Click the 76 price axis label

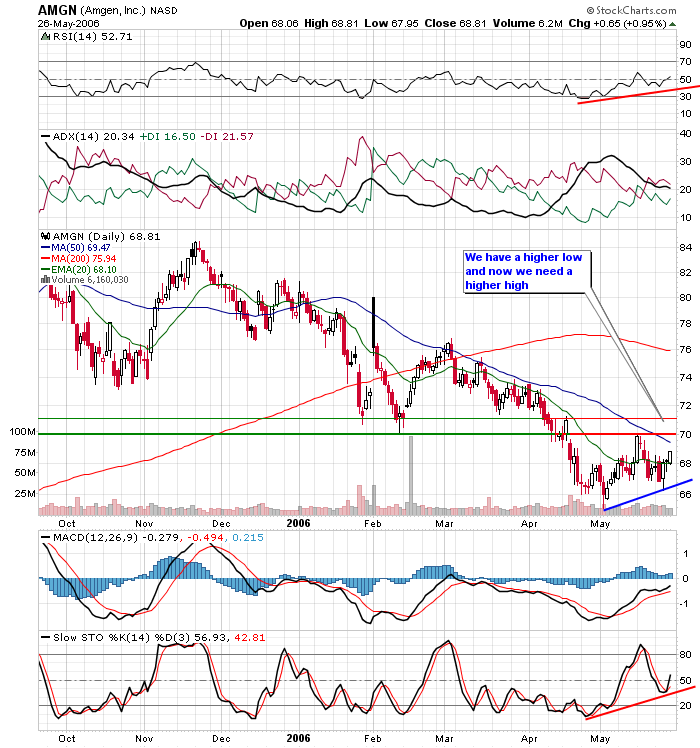click(x=685, y=350)
